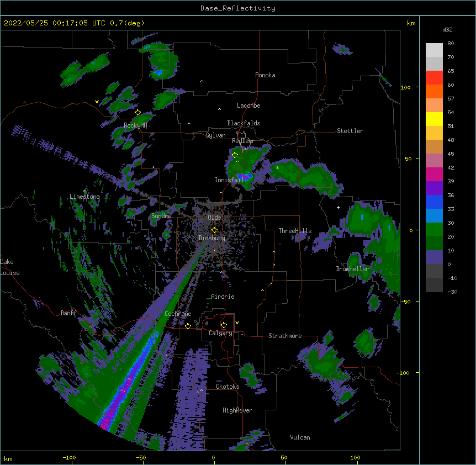Click the Blackfalds city label
This screenshot has height=465, width=476.
tap(244, 123)
